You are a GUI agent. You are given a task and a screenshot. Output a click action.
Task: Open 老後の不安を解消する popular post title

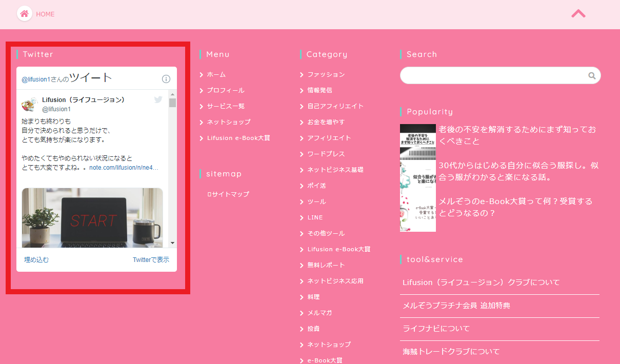[x=517, y=135]
